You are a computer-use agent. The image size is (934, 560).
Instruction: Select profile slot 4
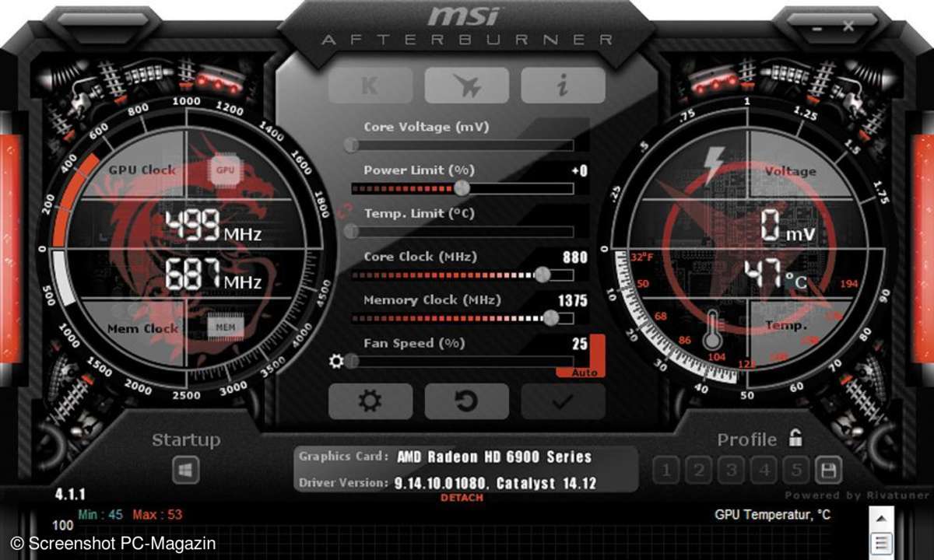(x=764, y=470)
